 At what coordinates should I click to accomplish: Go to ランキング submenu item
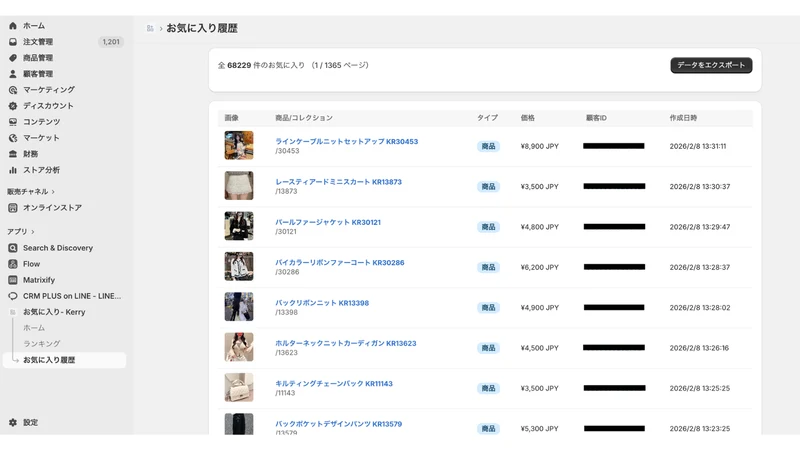click(x=42, y=344)
